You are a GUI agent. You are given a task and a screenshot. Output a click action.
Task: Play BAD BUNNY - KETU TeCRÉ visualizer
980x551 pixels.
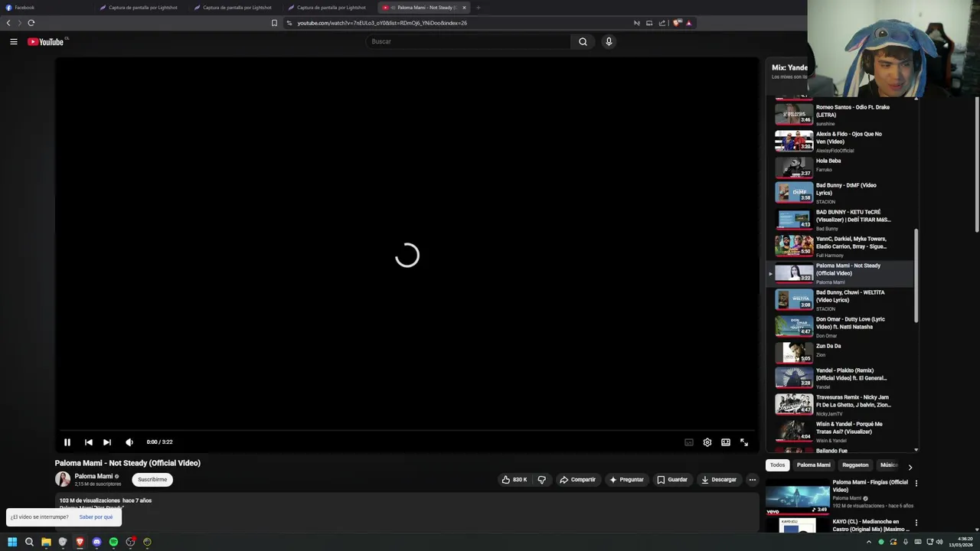click(841, 220)
